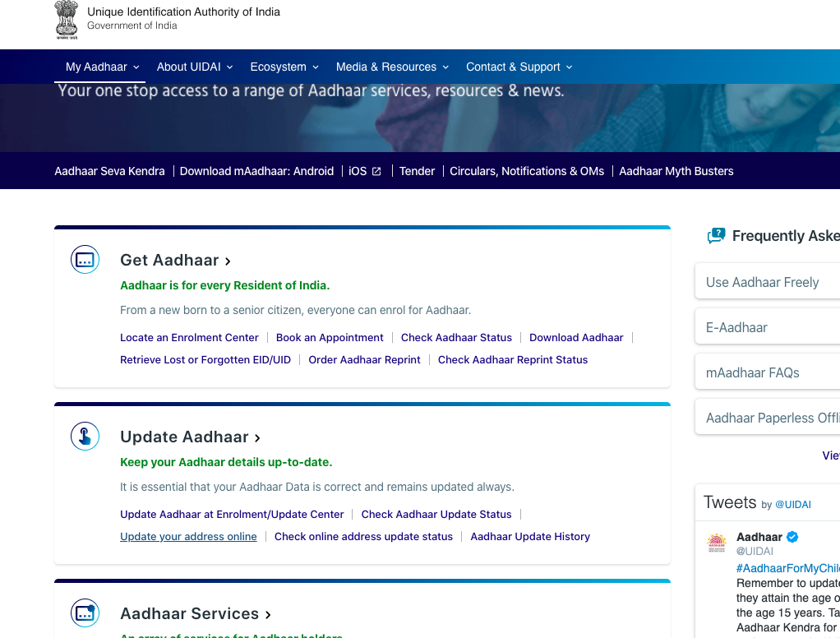The height and width of the screenshot is (638, 840).
Task: Click Update your address online link
Action: click(188, 536)
